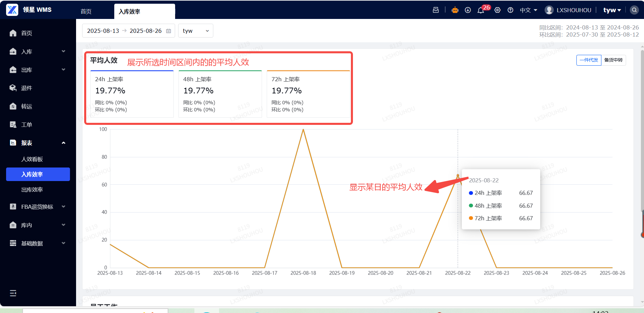Click the 2025-08-15 x-axis label
Screen dimensions: 644x313
click(187, 273)
